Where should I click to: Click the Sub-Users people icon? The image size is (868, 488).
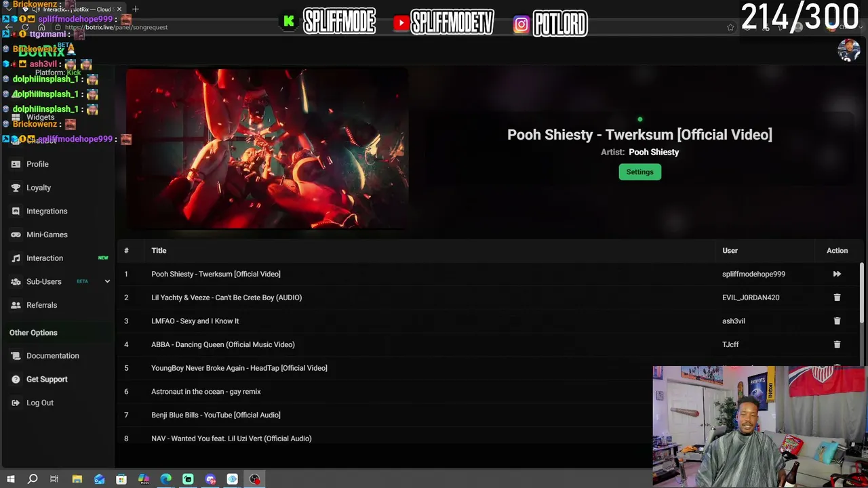tap(16, 282)
